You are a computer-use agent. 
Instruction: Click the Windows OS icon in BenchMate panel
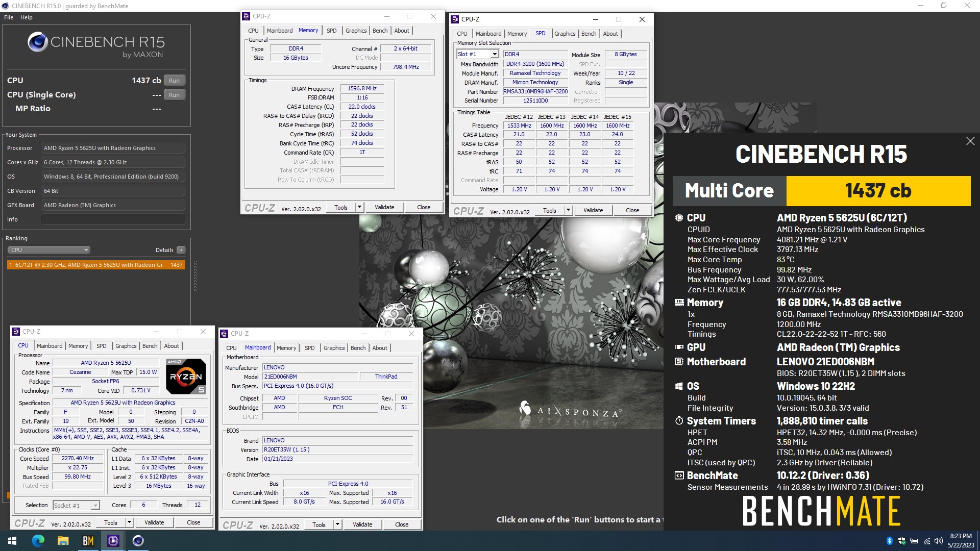(679, 386)
